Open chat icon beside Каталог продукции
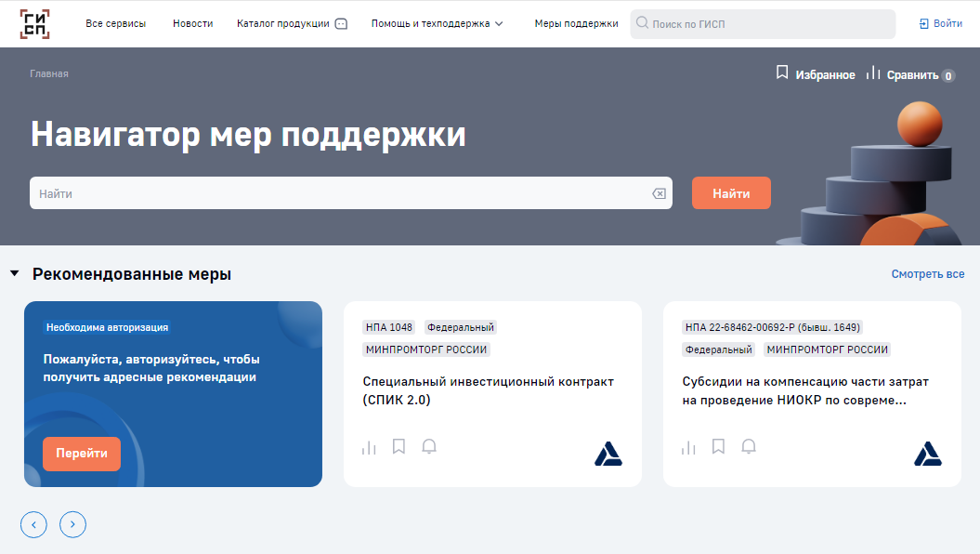 click(x=338, y=23)
